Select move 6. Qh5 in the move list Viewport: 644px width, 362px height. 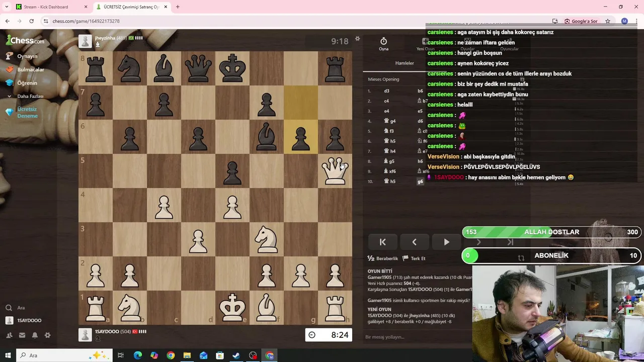[x=390, y=141]
